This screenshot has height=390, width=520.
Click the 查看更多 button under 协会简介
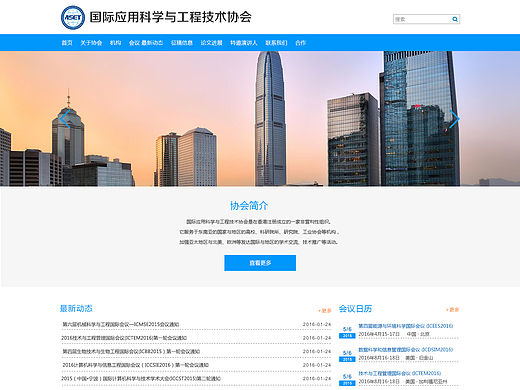(260, 263)
